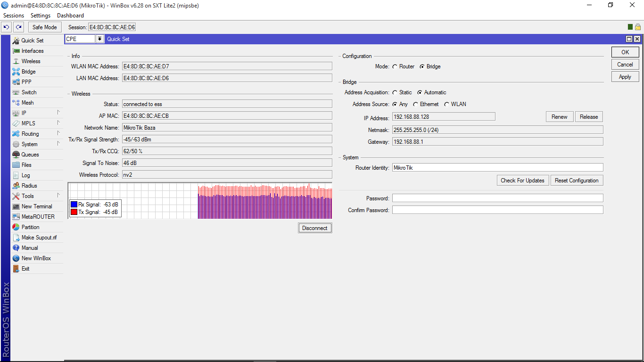Open the Manual help icon
The width and height of the screenshot is (644, 362).
(x=16, y=248)
